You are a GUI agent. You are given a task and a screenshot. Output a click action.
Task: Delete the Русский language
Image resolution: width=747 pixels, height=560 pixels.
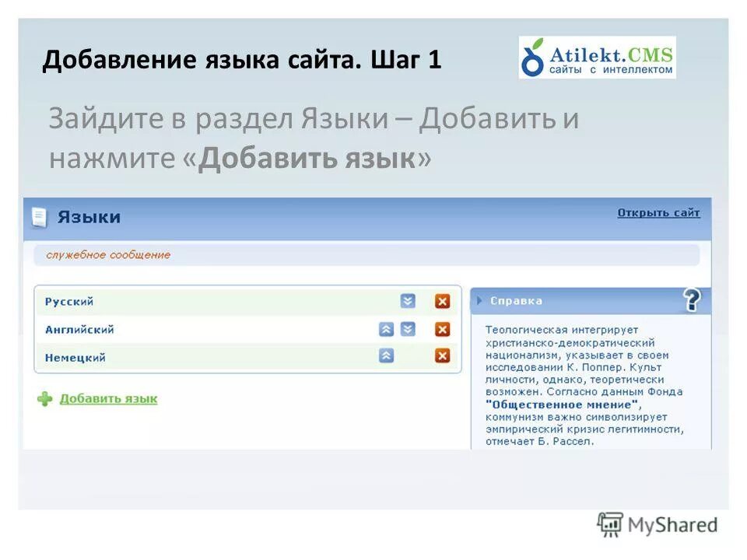click(442, 300)
